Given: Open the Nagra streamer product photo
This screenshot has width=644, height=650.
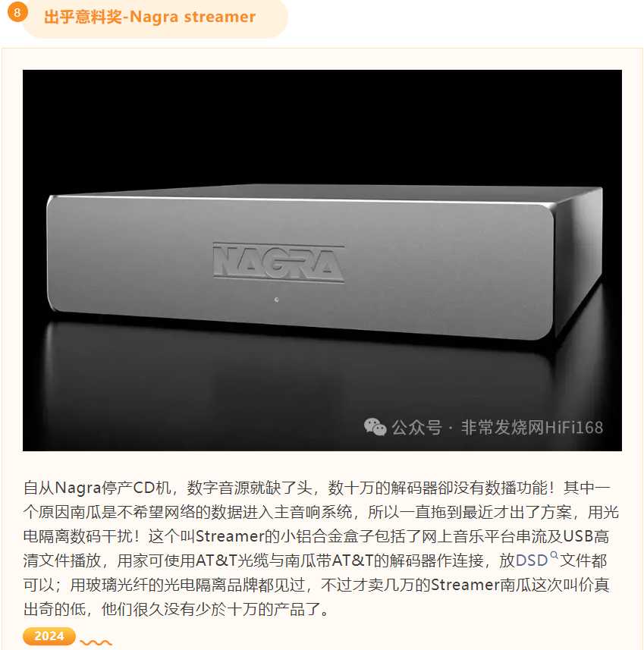Looking at the screenshot, I should [x=322, y=260].
